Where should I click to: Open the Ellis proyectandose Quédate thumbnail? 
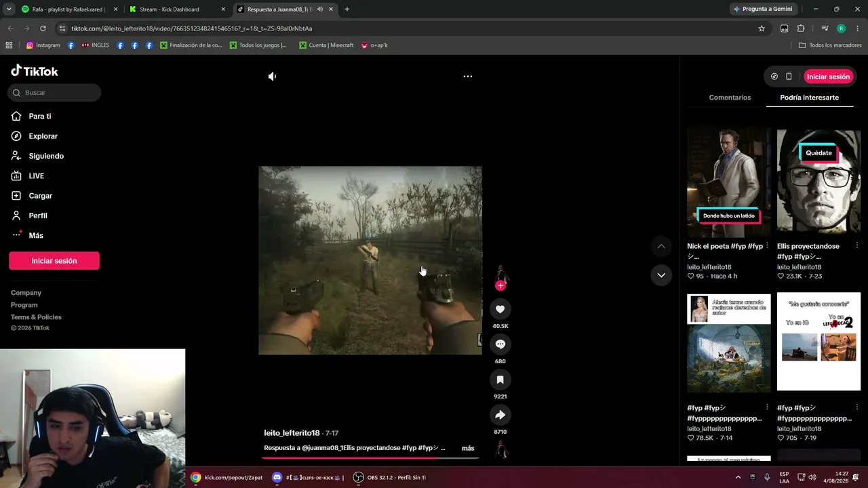[818, 182]
